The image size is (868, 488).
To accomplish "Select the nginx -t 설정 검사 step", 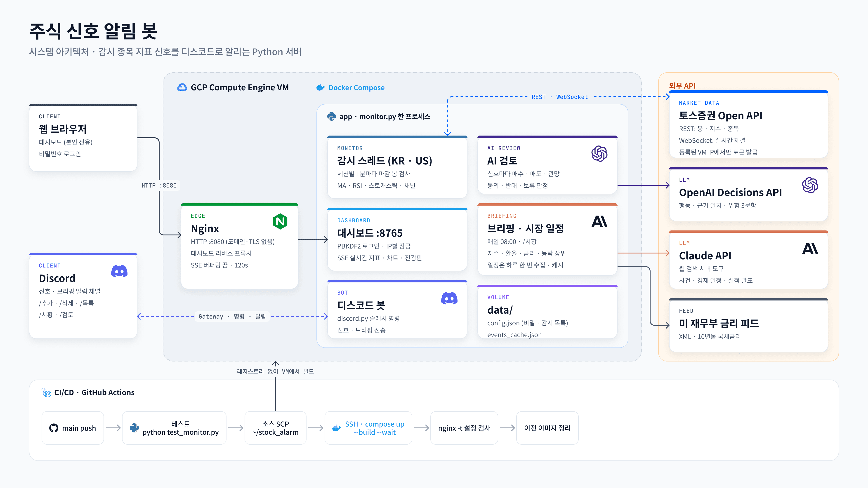I will pyautogui.click(x=464, y=428).
